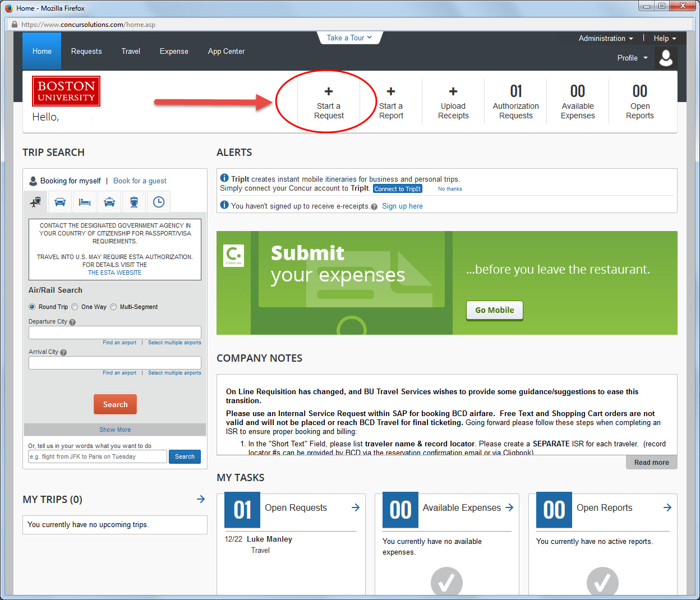Open the 00 Available Expenses header tile
Image resolution: width=700 pixels, height=600 pixels.
point(578,101)
